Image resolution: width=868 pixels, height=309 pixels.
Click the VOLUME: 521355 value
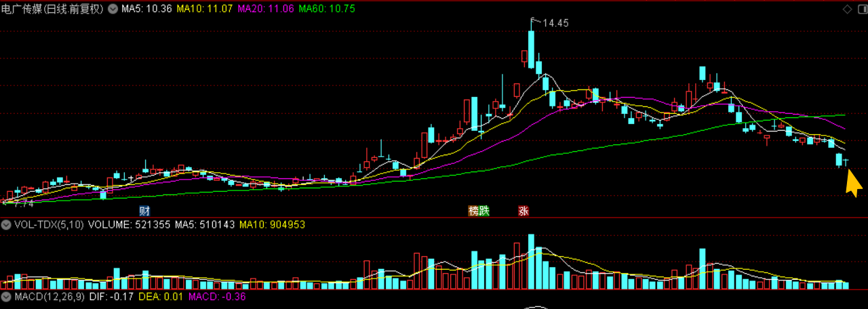130,224
